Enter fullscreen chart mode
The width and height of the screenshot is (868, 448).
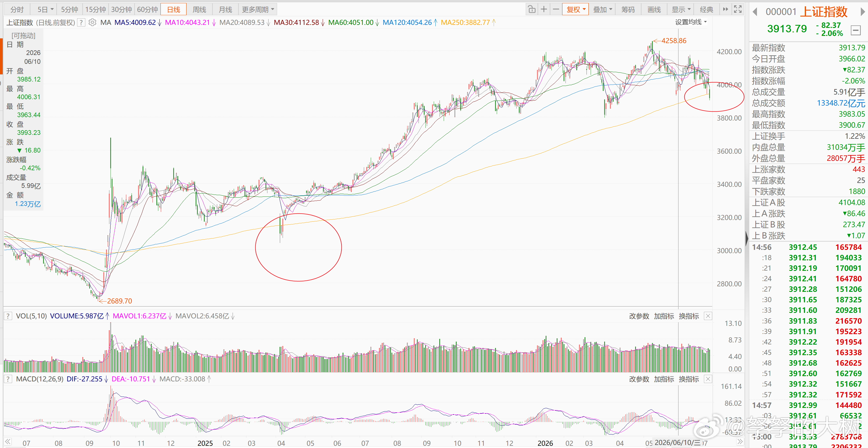738,9
